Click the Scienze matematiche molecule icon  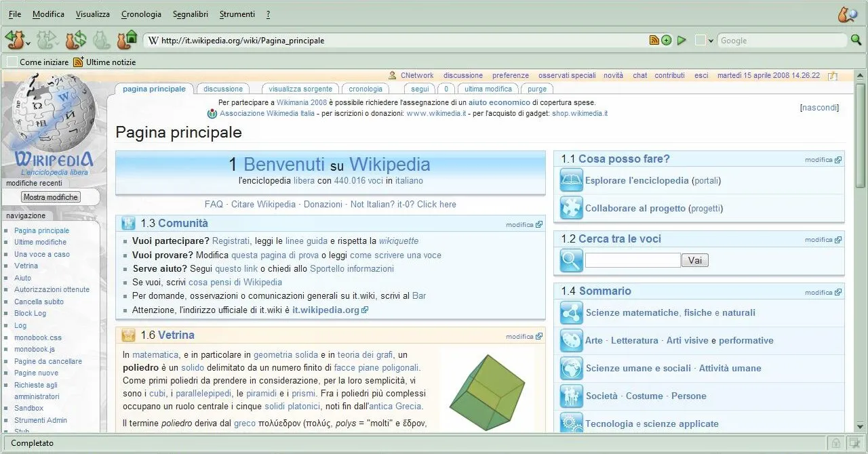click(571, 312)
